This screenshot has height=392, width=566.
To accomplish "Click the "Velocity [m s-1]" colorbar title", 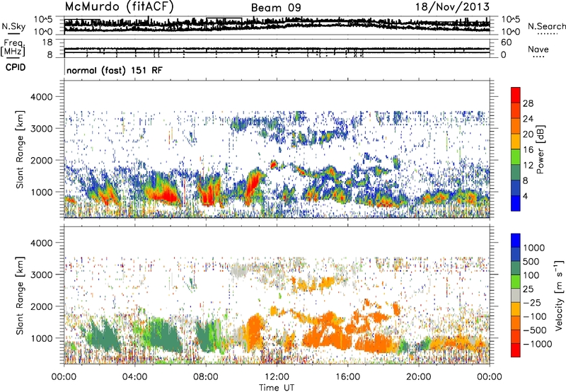I will tap(559, 295).
